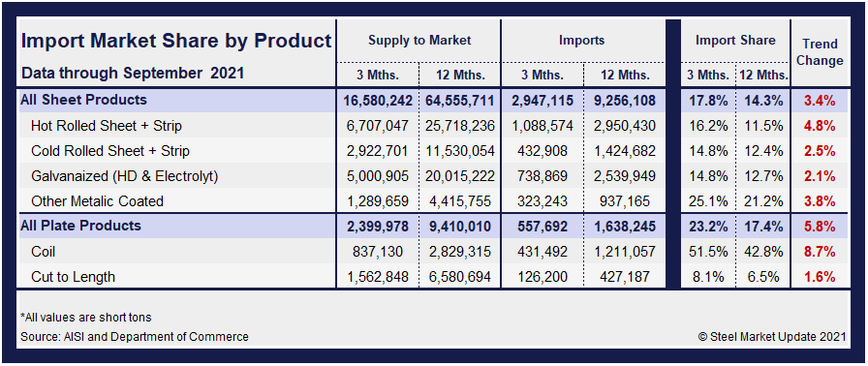This screenshot has height=366, width=868.
Task: Click Cold Rolled supply value 2,922,701
Action: [378, 151]
